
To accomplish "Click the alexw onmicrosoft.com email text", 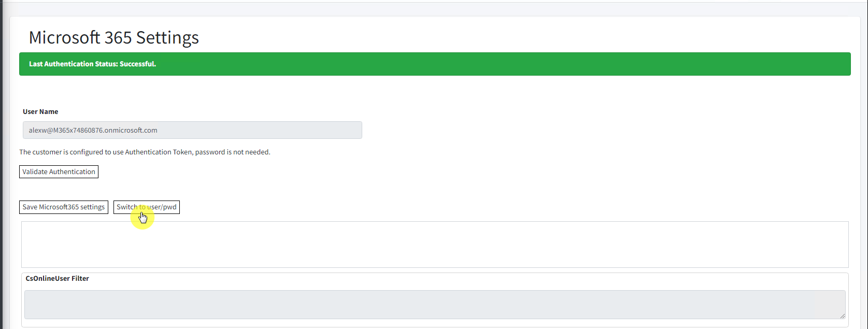I will point(93,130).
